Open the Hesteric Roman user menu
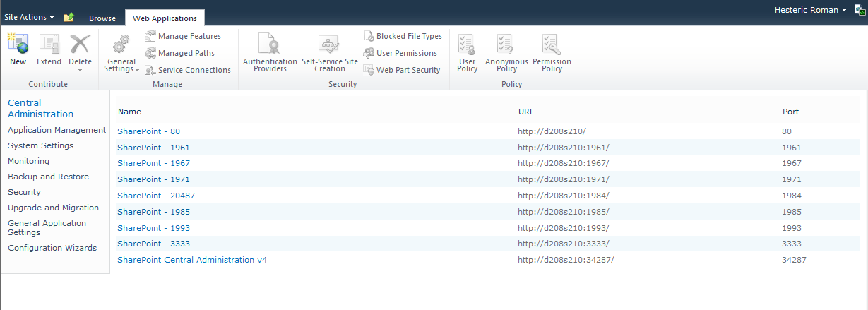Screen dimensions: 868x310 point(810,10)
